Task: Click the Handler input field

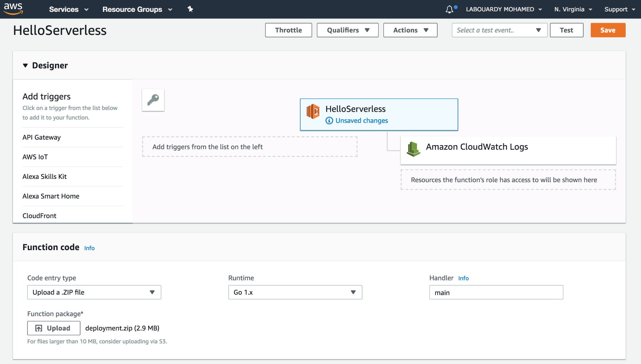Action: pyautogui.click(x=496, y=292)
